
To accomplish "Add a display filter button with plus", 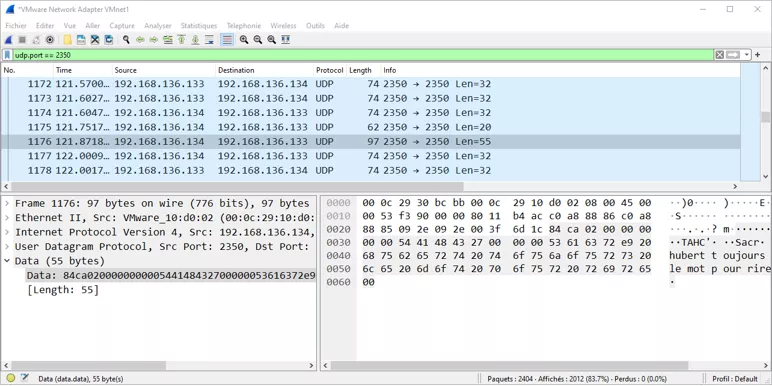I will click(758, 55).
